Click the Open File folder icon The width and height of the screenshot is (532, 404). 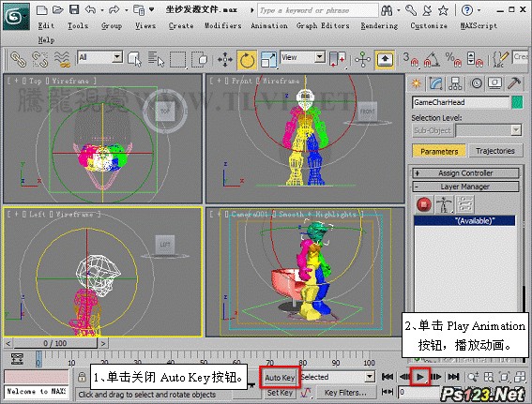coord(58,9)
